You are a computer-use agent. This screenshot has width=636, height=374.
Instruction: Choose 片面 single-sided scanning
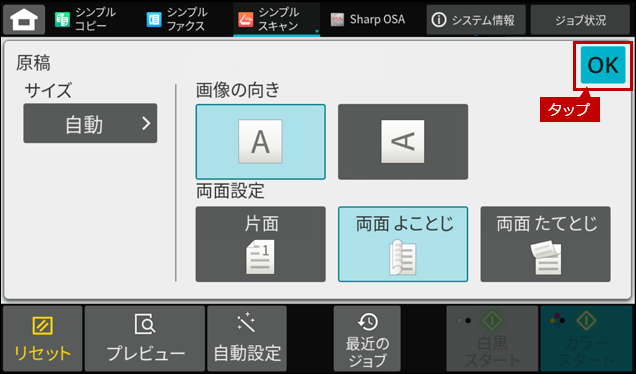260,244
